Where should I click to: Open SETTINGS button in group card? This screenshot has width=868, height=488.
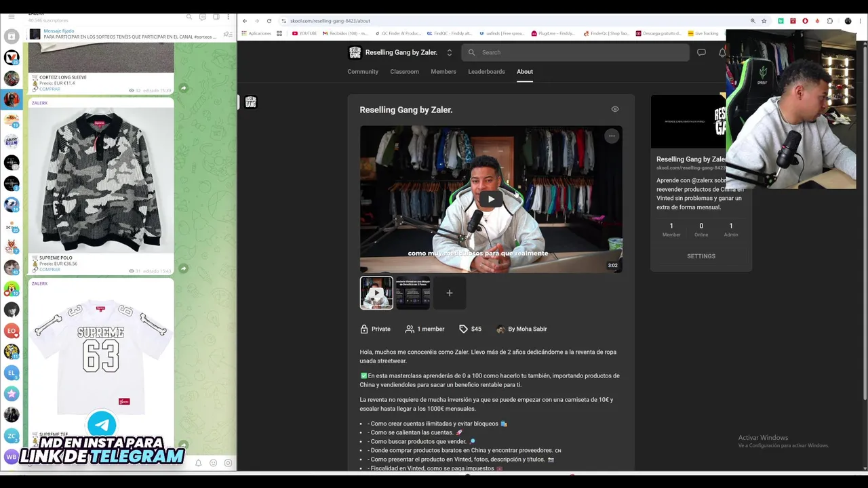pos(701,256)
